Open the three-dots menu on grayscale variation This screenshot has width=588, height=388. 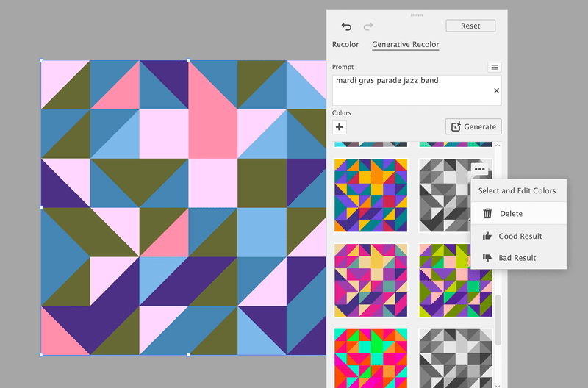(x=480, y=169)
